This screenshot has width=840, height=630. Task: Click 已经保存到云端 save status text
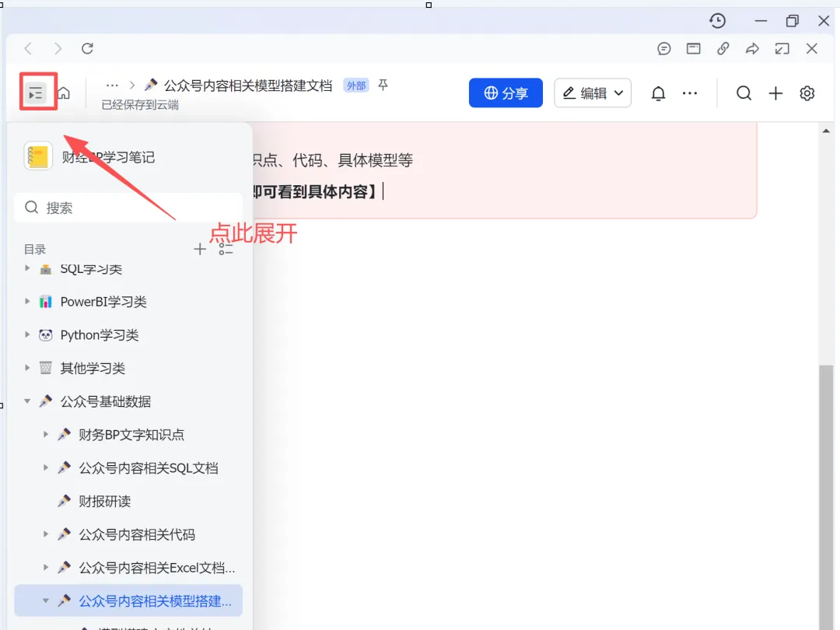pyautogui.click(x=140, y=105)
